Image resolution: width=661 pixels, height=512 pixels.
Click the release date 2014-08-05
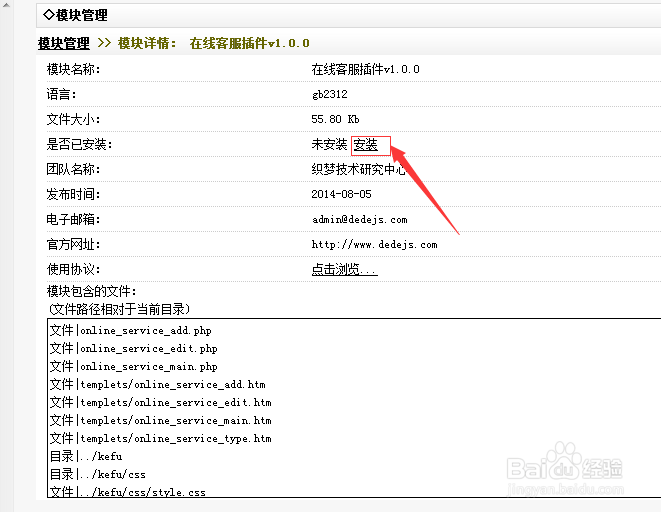point(341,194)
